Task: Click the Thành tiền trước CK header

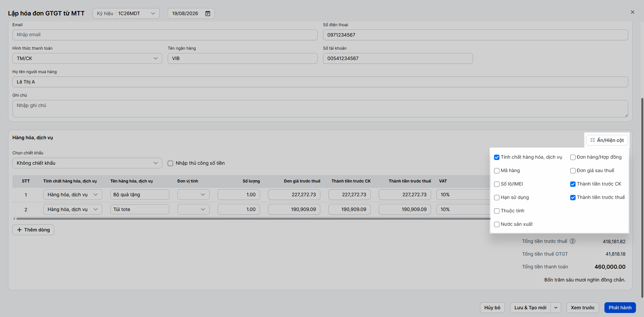Action: click(351, 181)
